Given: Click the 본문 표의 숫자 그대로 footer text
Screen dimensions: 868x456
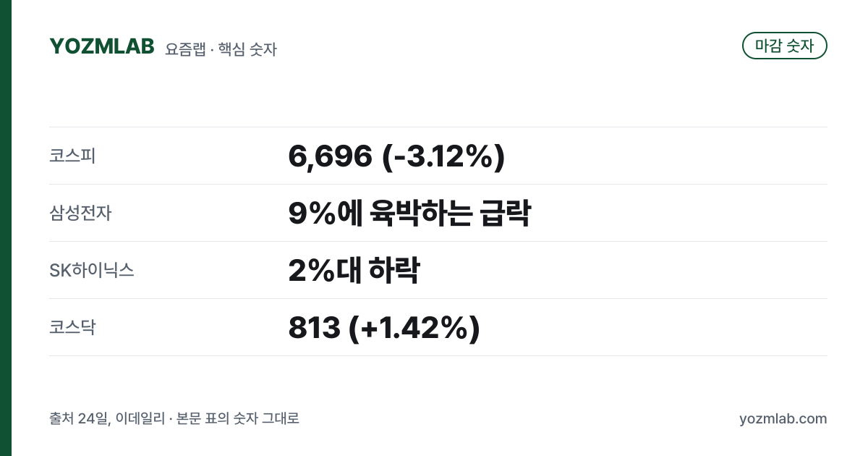Looking at the screenshot, I should click(x=238, y=418).
